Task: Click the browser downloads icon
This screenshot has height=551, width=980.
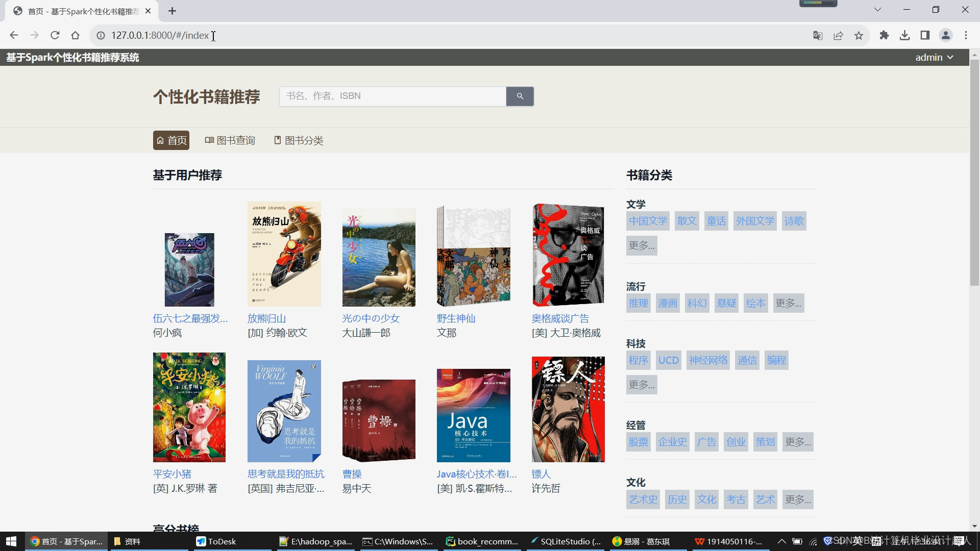Action: coord(904,35)
